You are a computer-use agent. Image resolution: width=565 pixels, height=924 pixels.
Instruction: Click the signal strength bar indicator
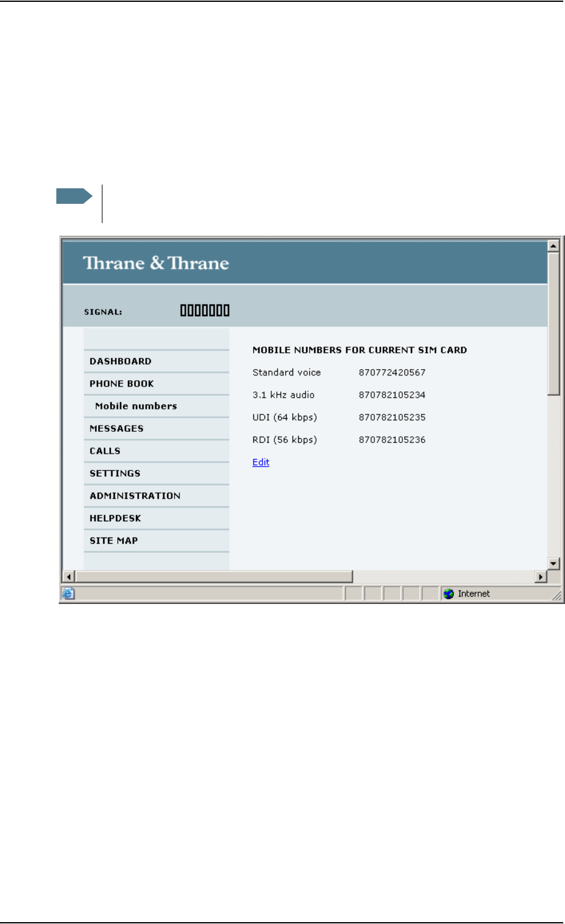[x=205, y=310]
